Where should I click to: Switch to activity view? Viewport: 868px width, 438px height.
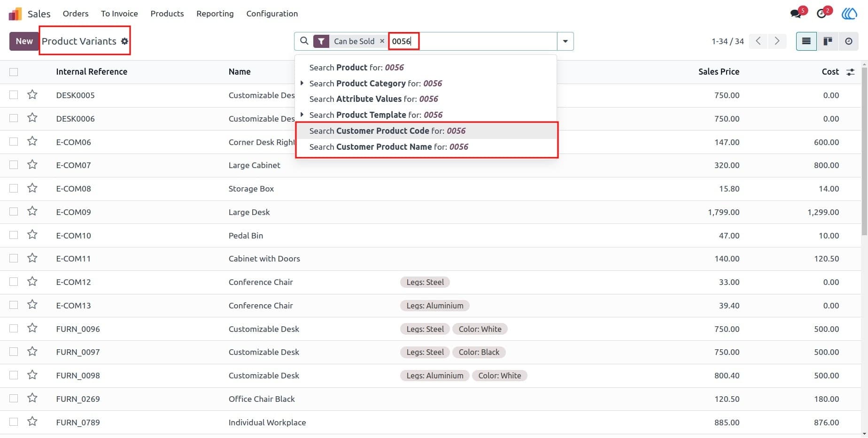click(848, 41)
